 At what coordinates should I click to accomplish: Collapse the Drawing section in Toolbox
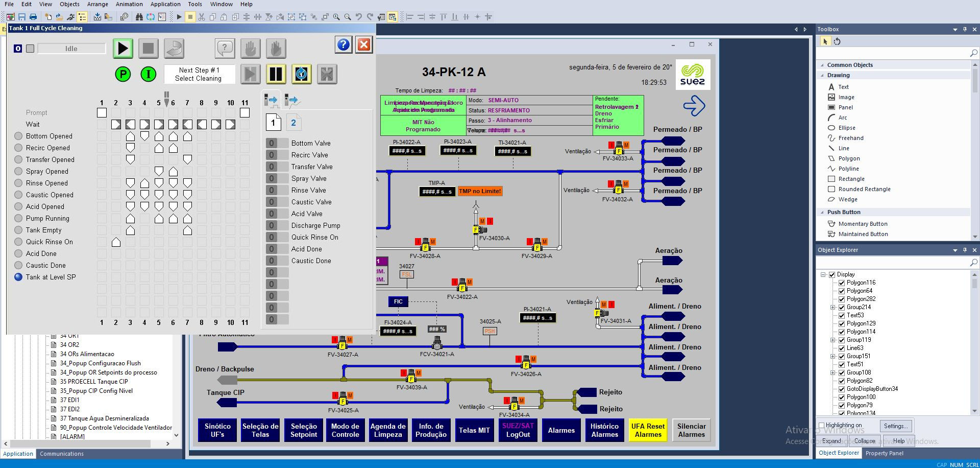click(822, 75)
